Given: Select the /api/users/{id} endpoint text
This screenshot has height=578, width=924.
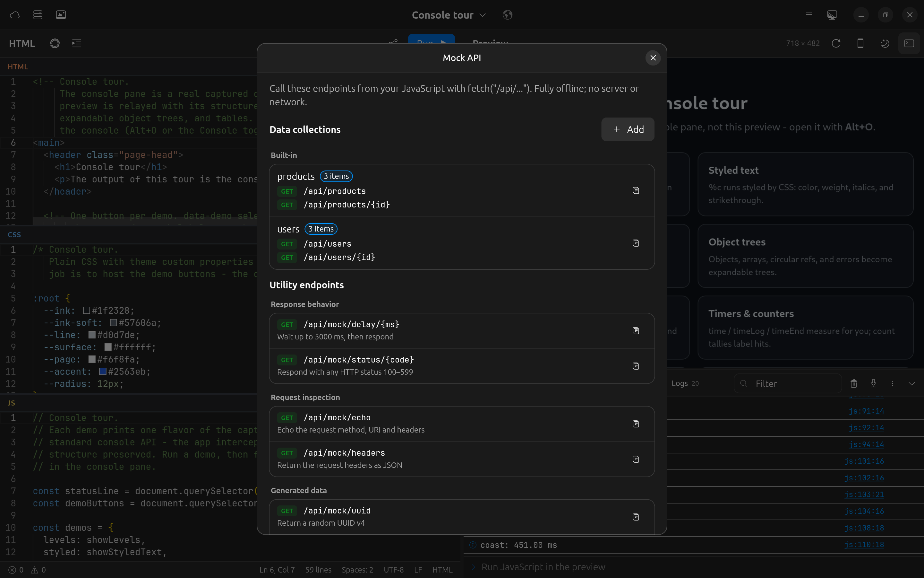Looking at the screenshot, I should pos(339,257).
